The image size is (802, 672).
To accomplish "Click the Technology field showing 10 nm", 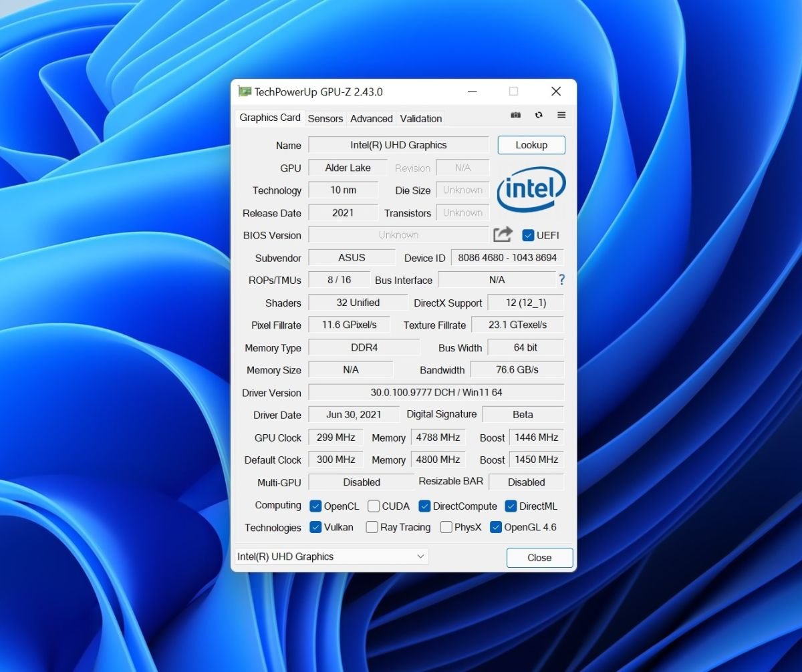I will coord(343,190).
